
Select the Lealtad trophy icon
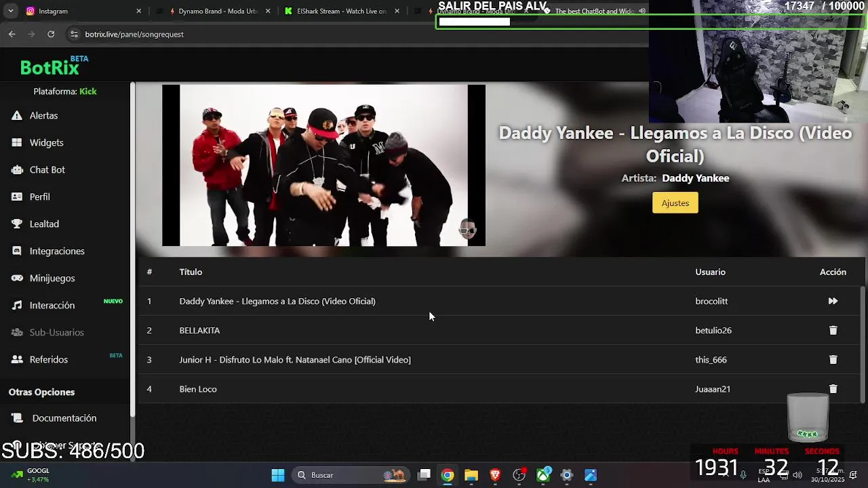[x=17, y=224]
